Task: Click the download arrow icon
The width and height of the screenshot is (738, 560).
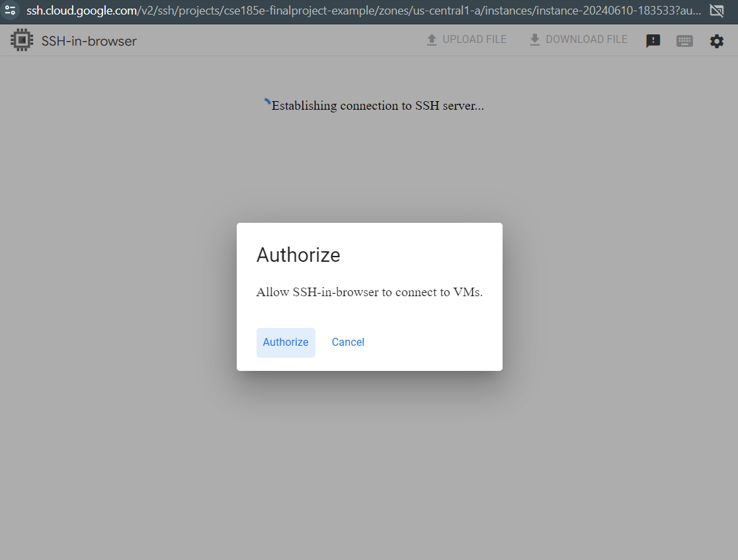Action: (535, 40)
